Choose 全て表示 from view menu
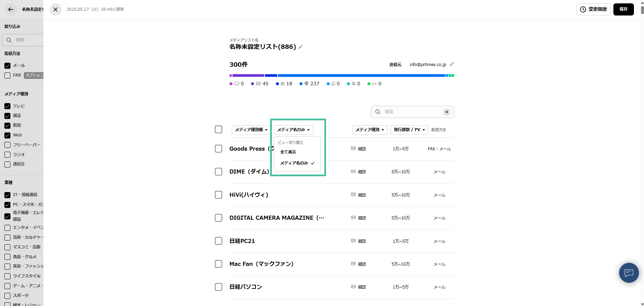The height and width of the screenshot is (306, 644). [288, 152]
